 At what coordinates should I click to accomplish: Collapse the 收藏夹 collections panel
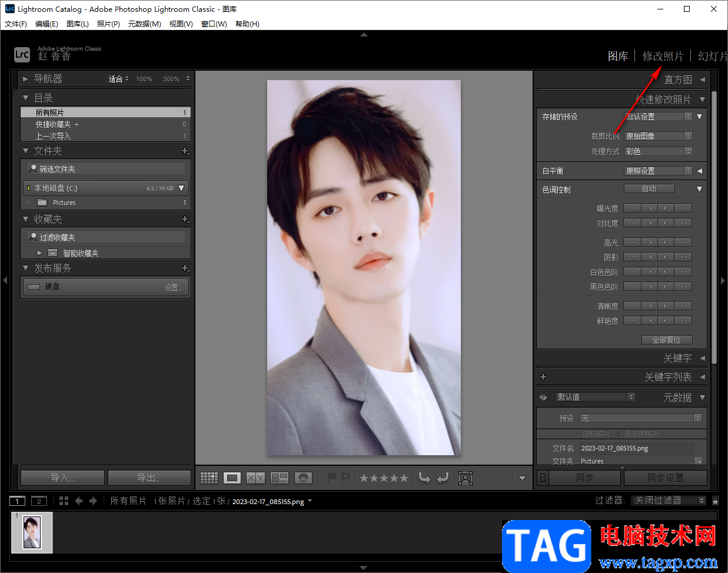(x=25, y=219)
